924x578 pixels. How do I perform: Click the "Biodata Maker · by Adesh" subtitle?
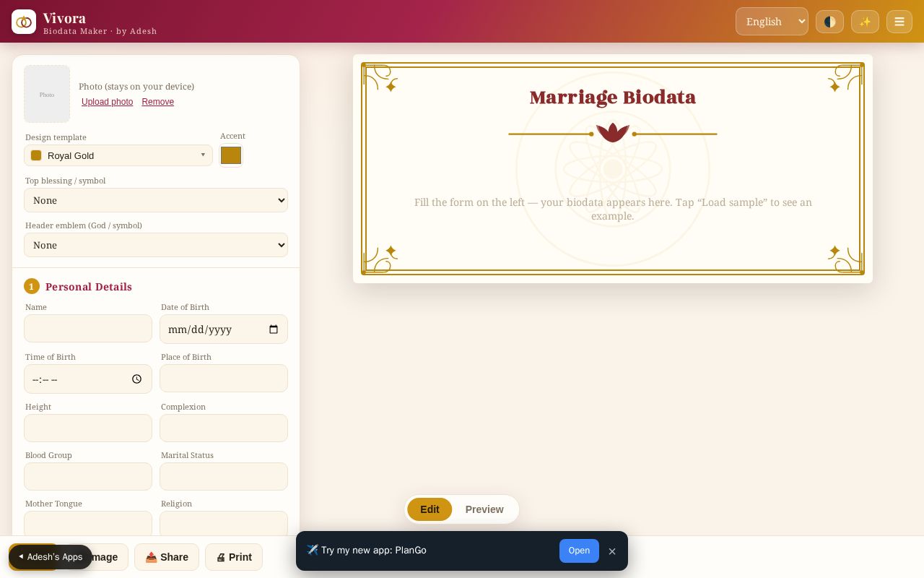click(x=100, y=31)
